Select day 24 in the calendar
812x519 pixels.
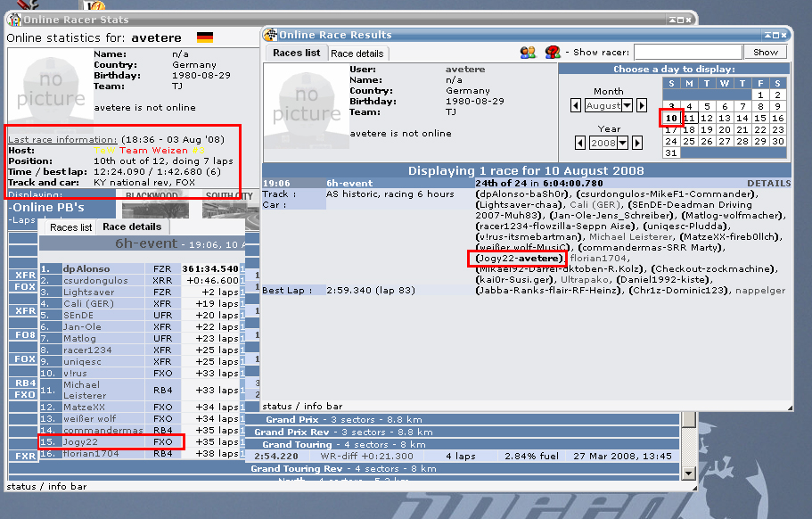[x=671, y=142]
